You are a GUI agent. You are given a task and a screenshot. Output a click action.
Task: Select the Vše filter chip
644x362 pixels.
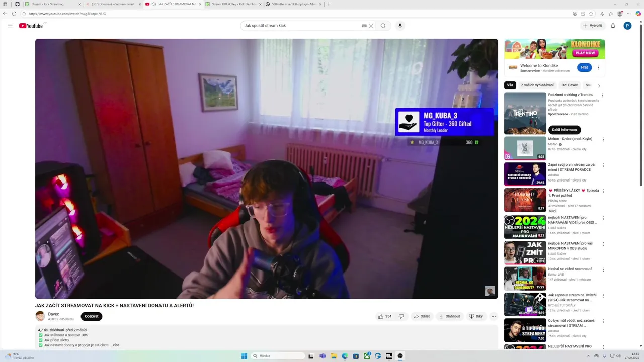(510, 85)
